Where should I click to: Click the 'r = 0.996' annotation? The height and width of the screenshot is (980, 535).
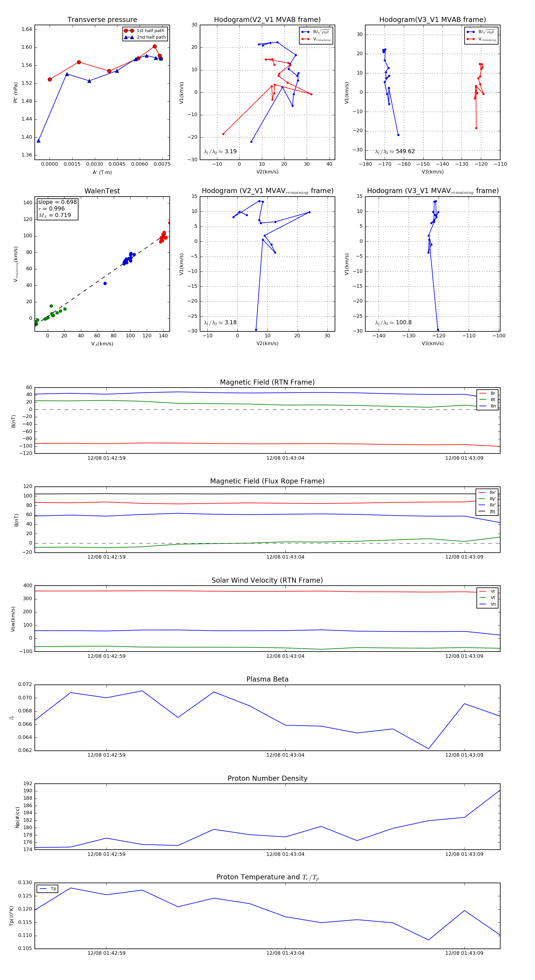pyautogui.click(x=51, y=208)
